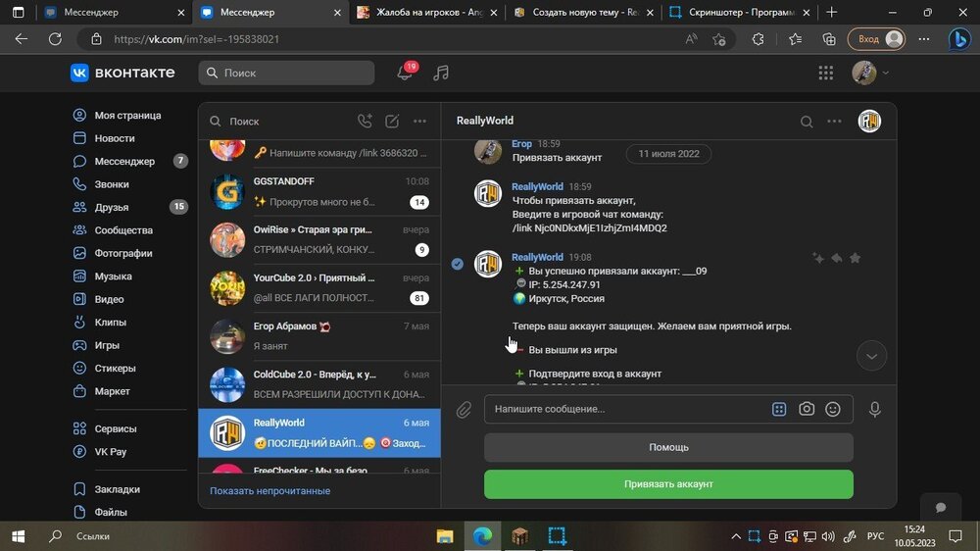980x551 pixels.
Task: Go back in browser history
Action: pos(22,39)
